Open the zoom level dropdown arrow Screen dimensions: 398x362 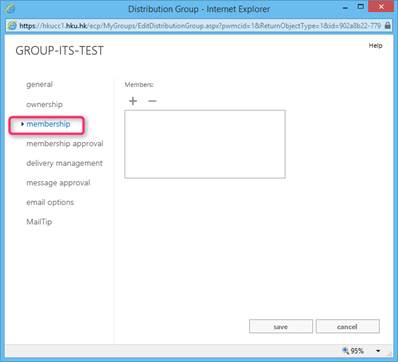coord(378,351)
